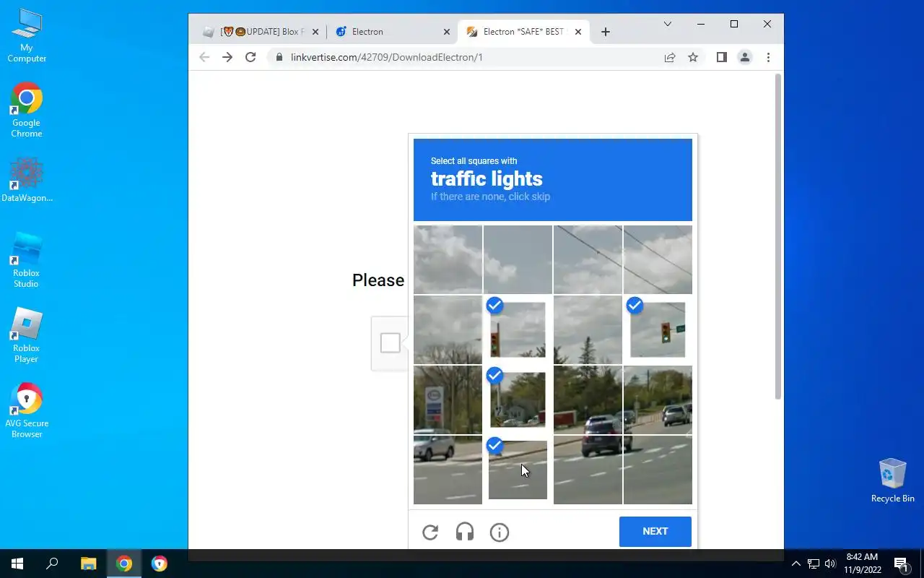Show hidden system tray icons

click(796, 564)
